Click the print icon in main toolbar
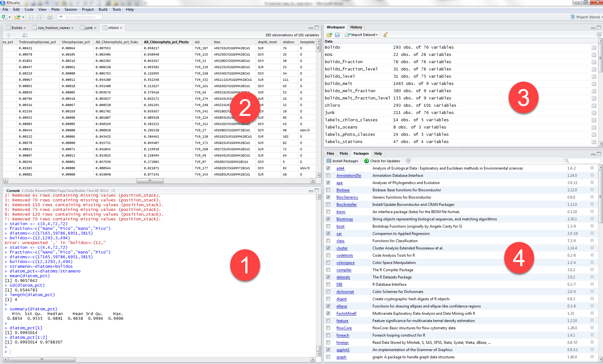Screen dimensions: 603x364 pyautogui.click(x=50, y=17)
